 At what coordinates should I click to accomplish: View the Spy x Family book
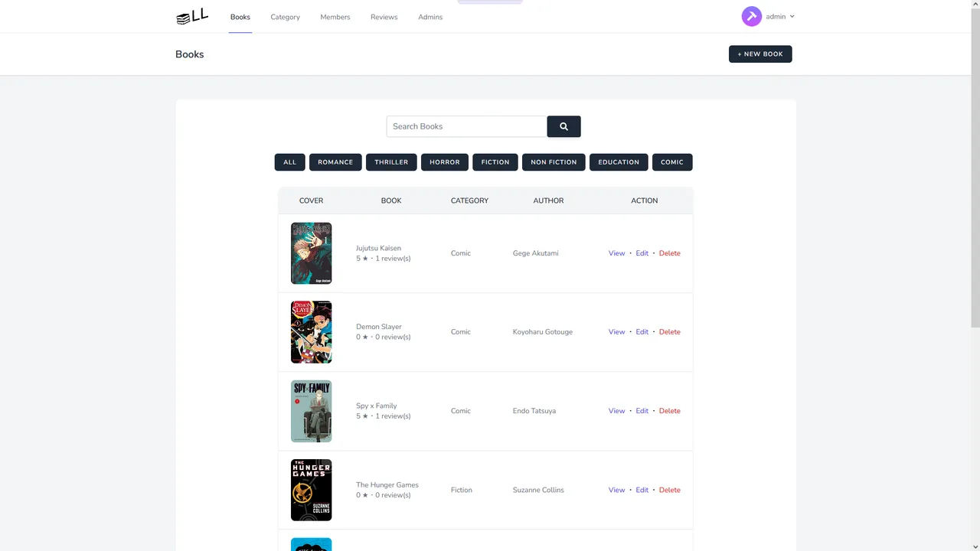click(617, 411)
